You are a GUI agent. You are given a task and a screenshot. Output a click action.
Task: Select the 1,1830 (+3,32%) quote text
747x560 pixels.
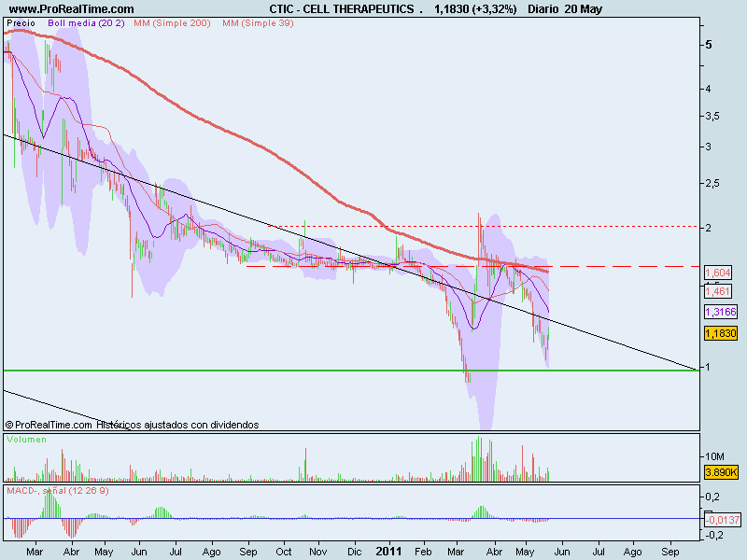click(475, 9)
